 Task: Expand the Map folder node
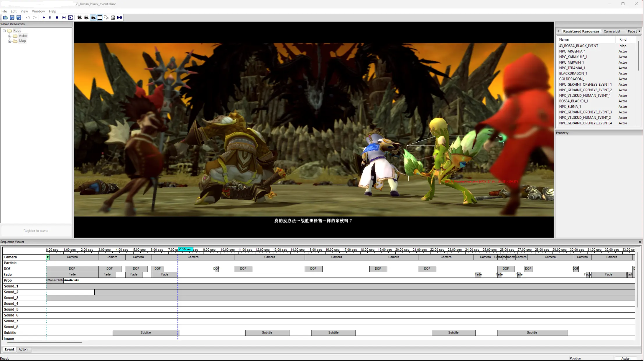tap(10, 41)
